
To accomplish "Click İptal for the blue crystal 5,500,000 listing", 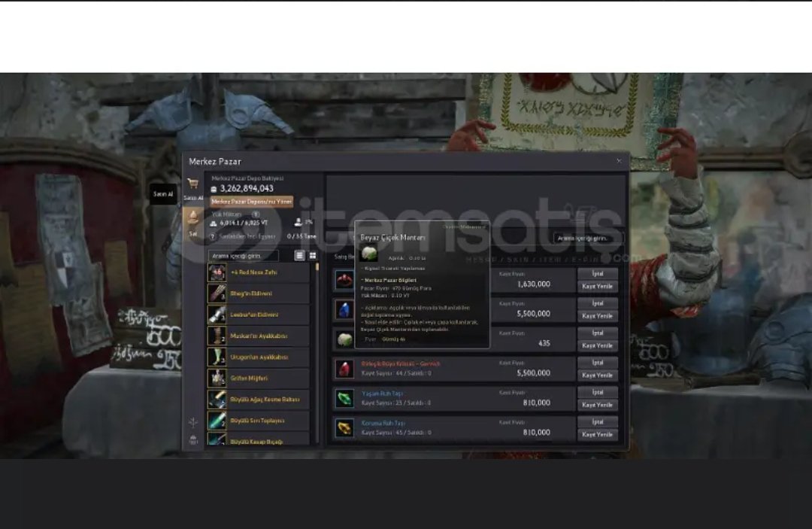I will coord(598,303).
